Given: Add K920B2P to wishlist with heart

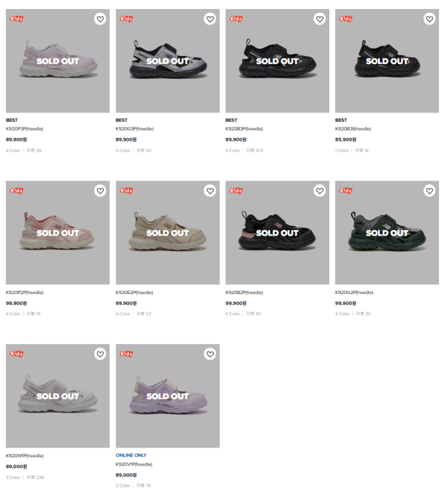Looking at the screenshot, I should [320, 191].
